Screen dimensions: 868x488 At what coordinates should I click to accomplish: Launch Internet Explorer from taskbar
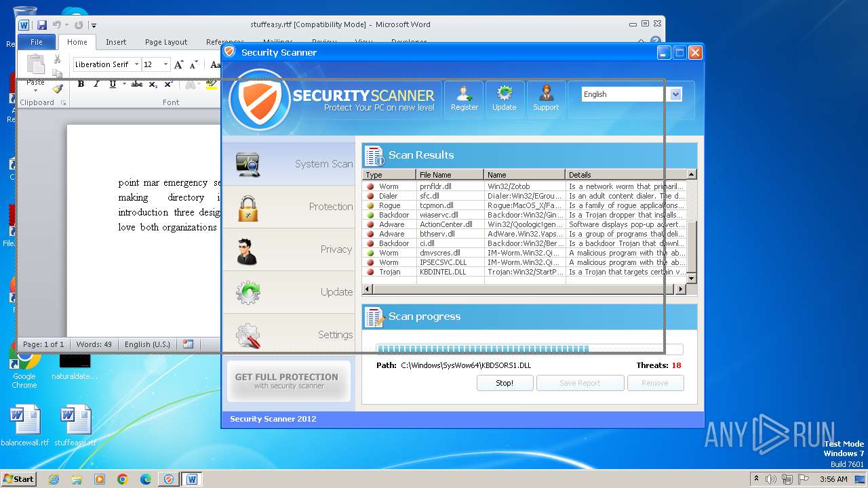pyautogui.click(x=54, y=479)
